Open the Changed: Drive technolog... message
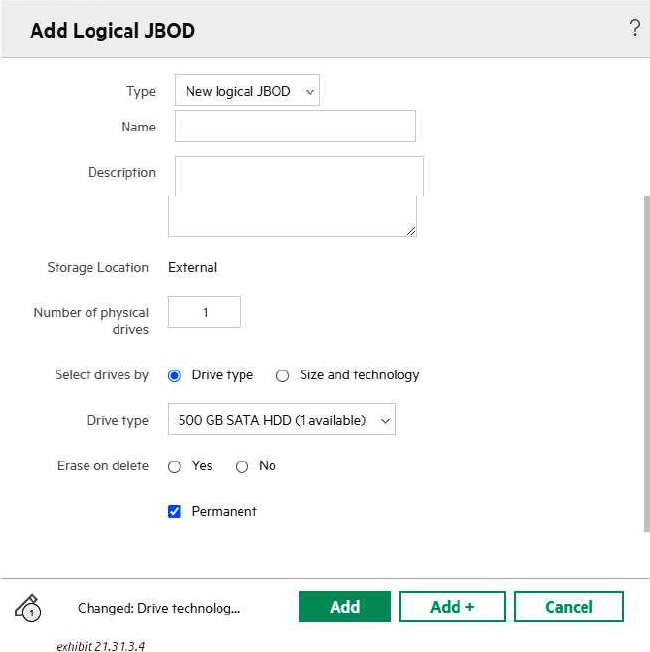Screen dimensions: 650x652 click(x=159, y=608)
